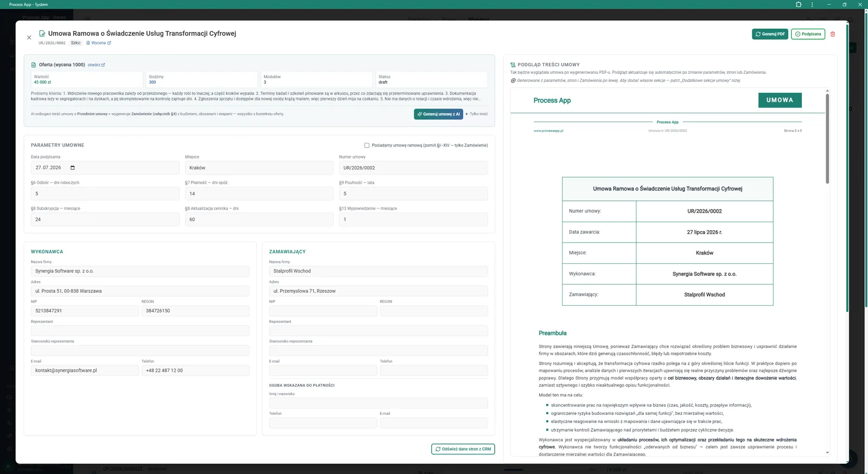Click the payment contact E-mail field

pyautogui.click(x=433, y=423)
